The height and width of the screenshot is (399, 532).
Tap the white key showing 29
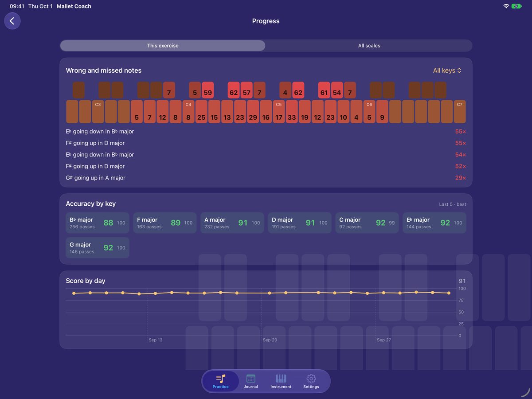pyautogui.click(x=253, y=111)
